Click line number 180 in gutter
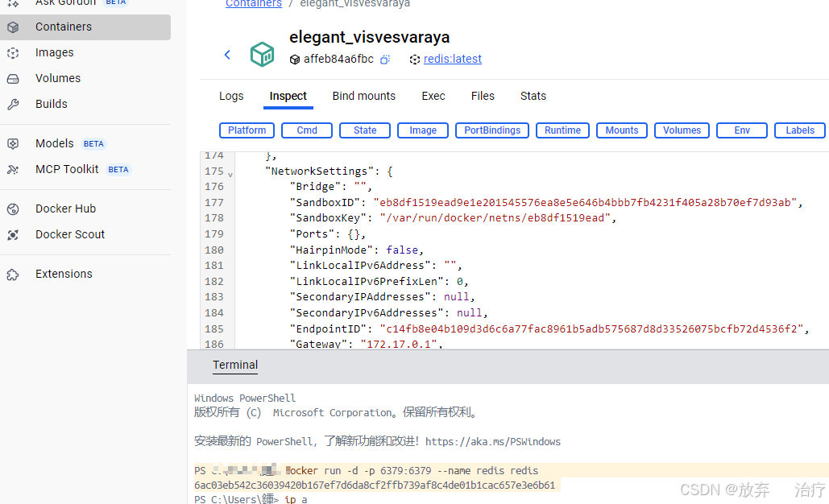This screenshot has height=504, width=829. (214, 250)
